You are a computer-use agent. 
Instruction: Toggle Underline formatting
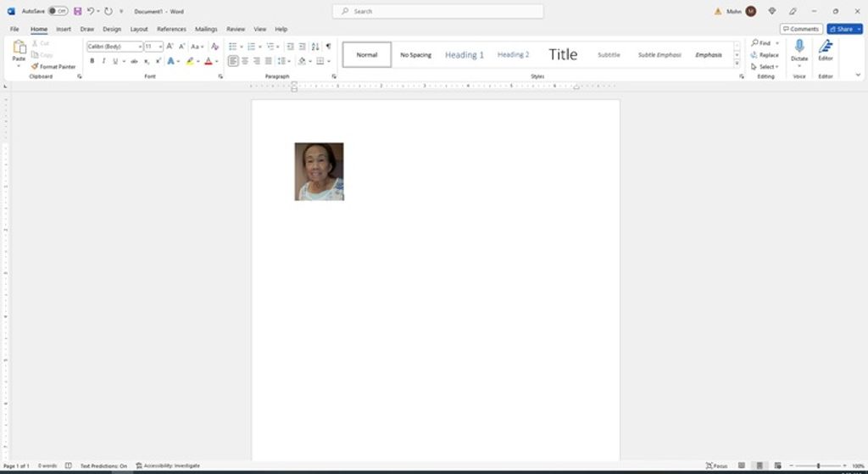(115, 61)
